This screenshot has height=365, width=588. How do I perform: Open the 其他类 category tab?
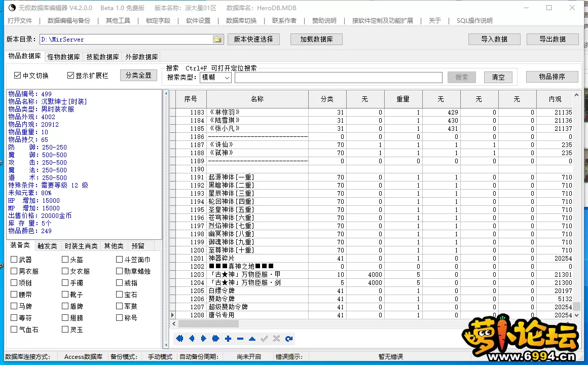click(114, 246)
